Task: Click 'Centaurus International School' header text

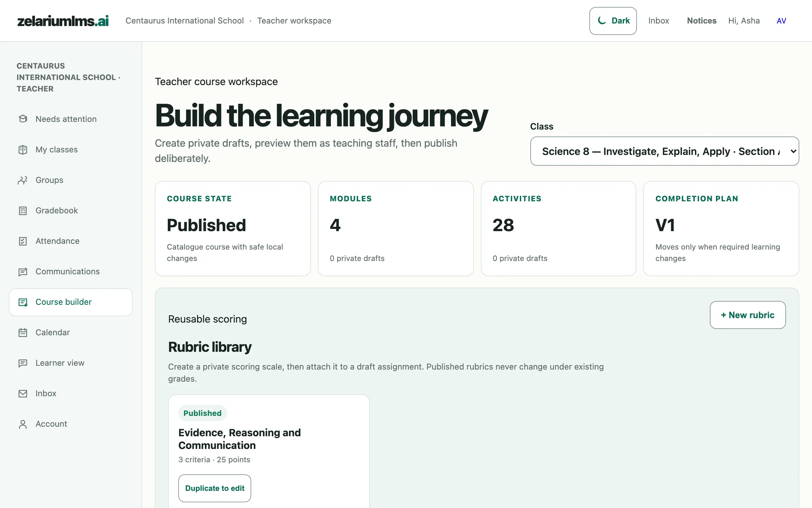Action: [185, 21]
